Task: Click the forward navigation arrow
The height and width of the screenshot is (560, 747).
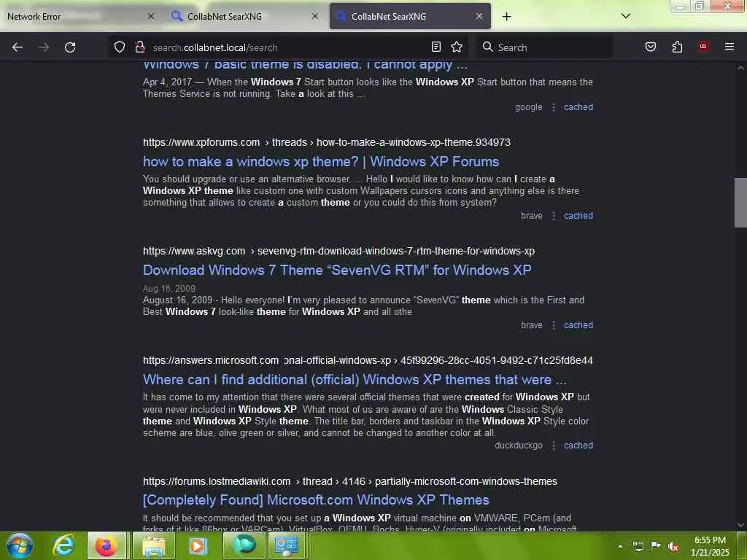Action: [x=44, y=47]
